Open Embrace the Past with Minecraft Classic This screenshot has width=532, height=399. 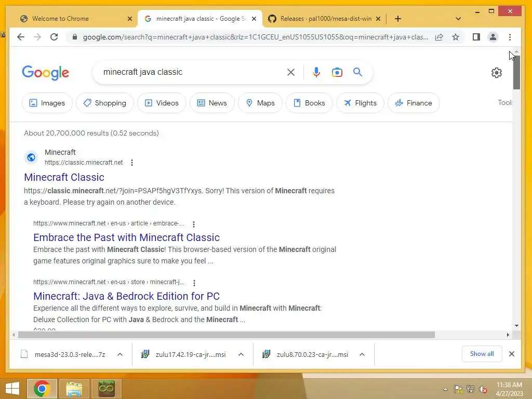point(127,237)
